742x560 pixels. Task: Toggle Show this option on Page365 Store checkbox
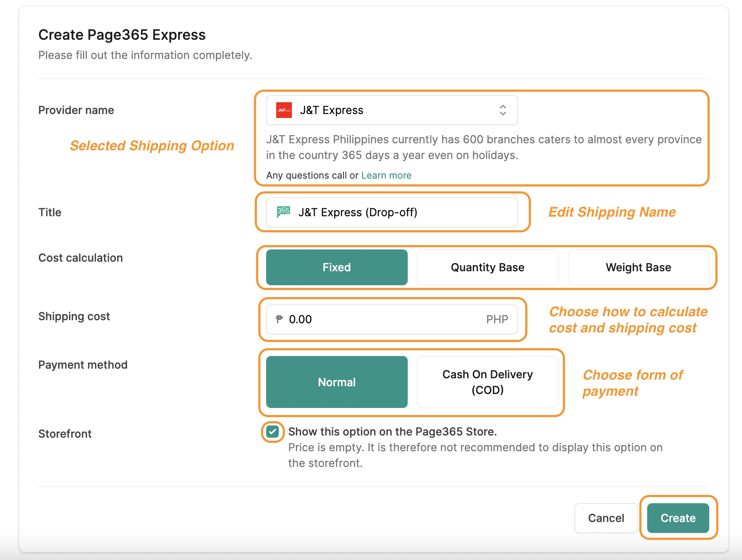click(273, 432)
